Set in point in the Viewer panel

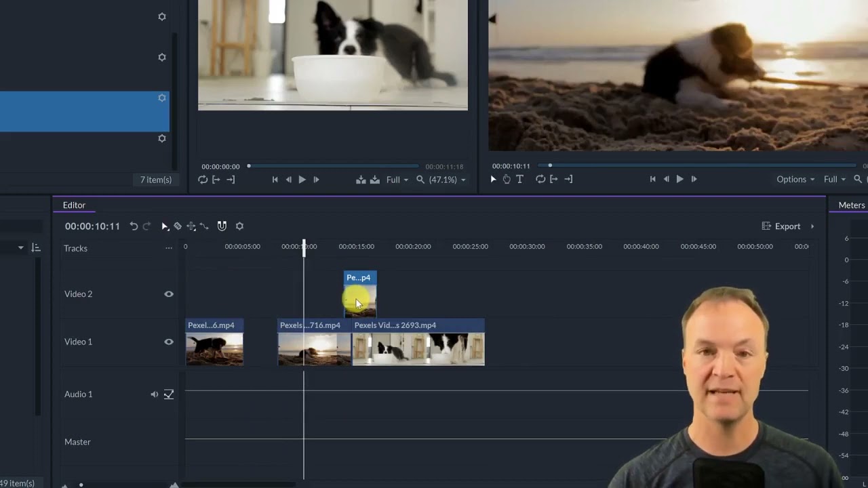[554, 179]
